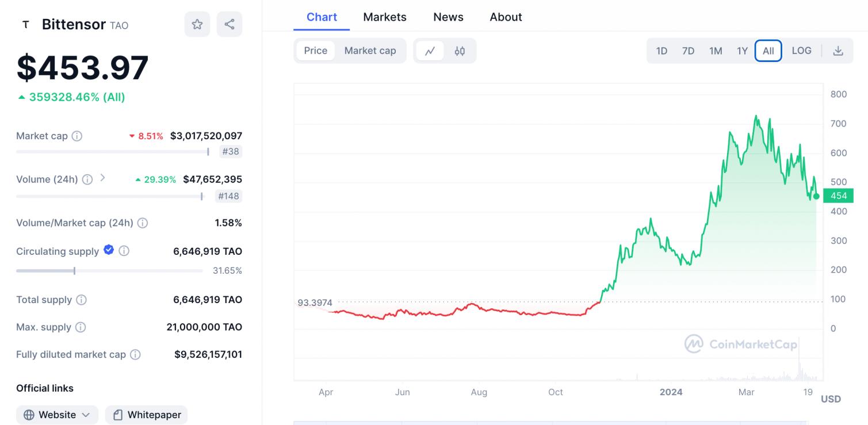The width and height of the screenshot is (868, 425).
Task: Click the 93.3974 baseline label on chart
Action: [315, 303]
